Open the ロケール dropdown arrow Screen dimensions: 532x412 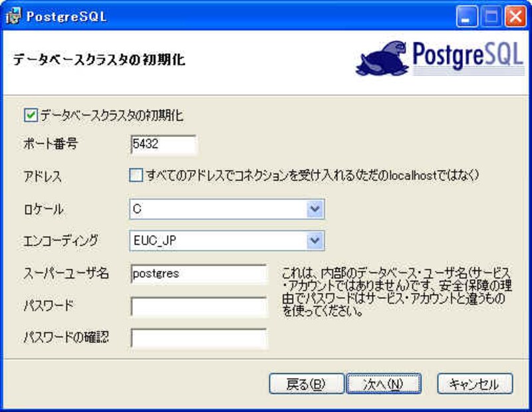tap(315, 209)
